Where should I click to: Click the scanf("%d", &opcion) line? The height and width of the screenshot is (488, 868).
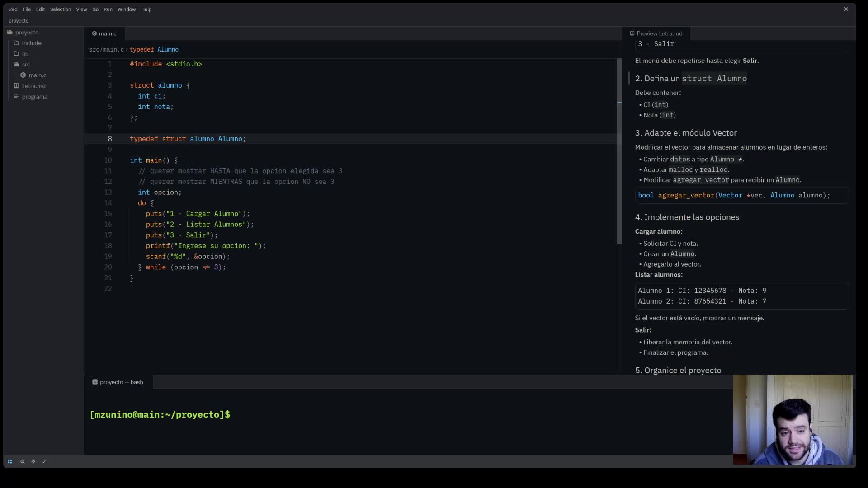click(x=188, y=256)
